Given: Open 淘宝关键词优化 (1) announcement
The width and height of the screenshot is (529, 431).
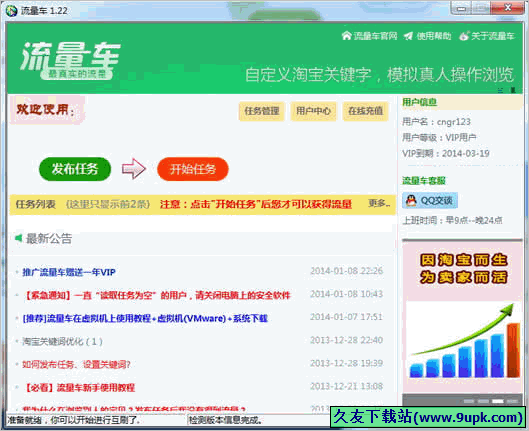Looking at the screenshot, I should coord(62,341).
